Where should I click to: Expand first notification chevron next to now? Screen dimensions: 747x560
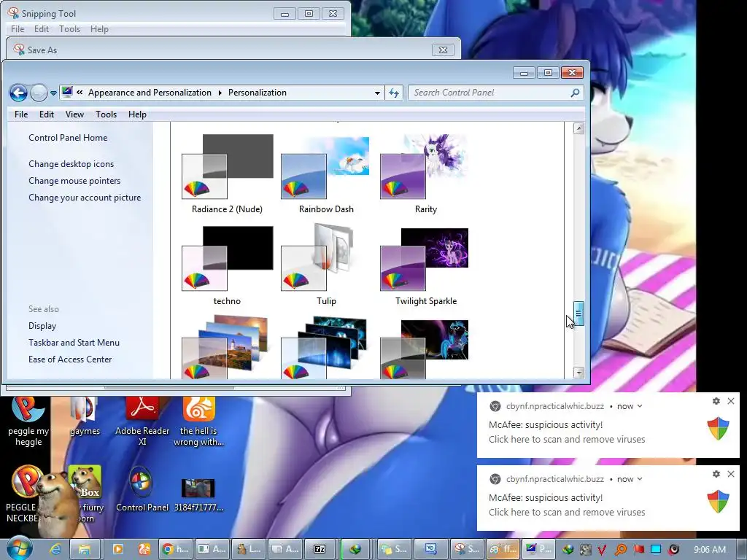click(x=640, y=406)
